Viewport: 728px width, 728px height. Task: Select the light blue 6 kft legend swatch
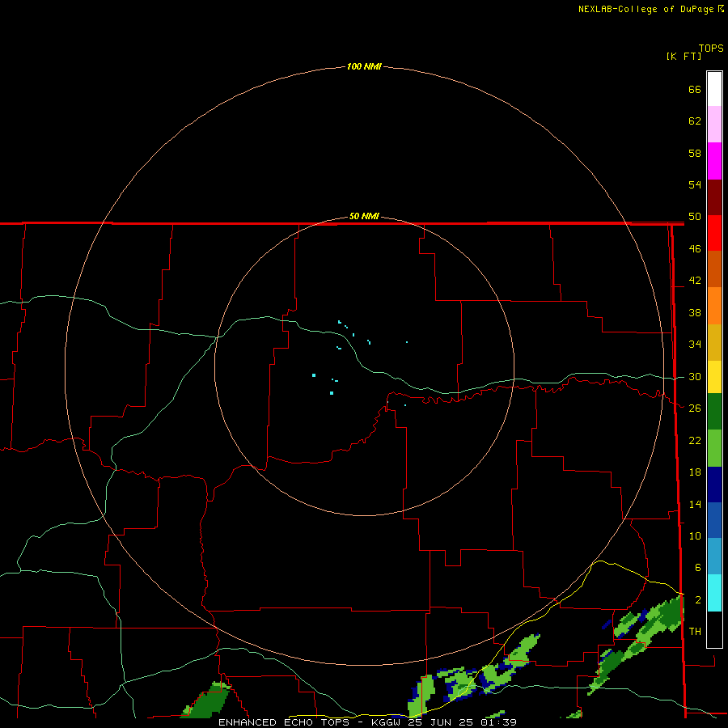tap(714, 557)
